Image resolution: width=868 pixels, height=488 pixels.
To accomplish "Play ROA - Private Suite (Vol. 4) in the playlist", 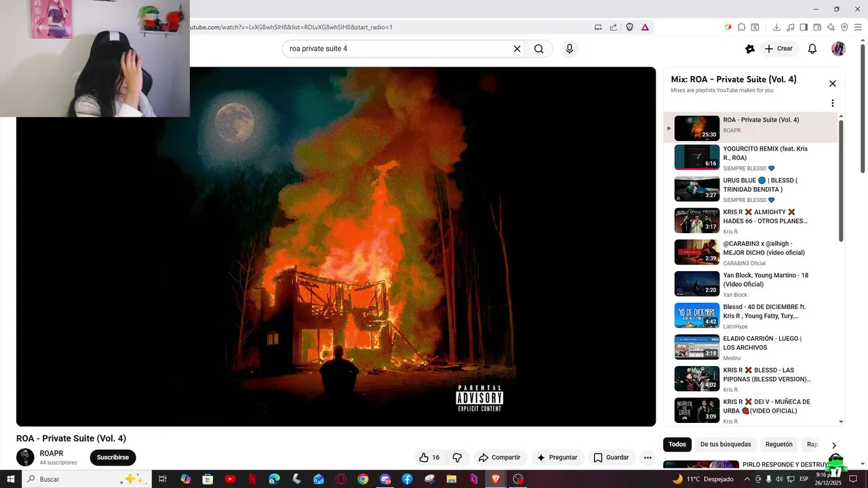I will (x=751, y=128).
